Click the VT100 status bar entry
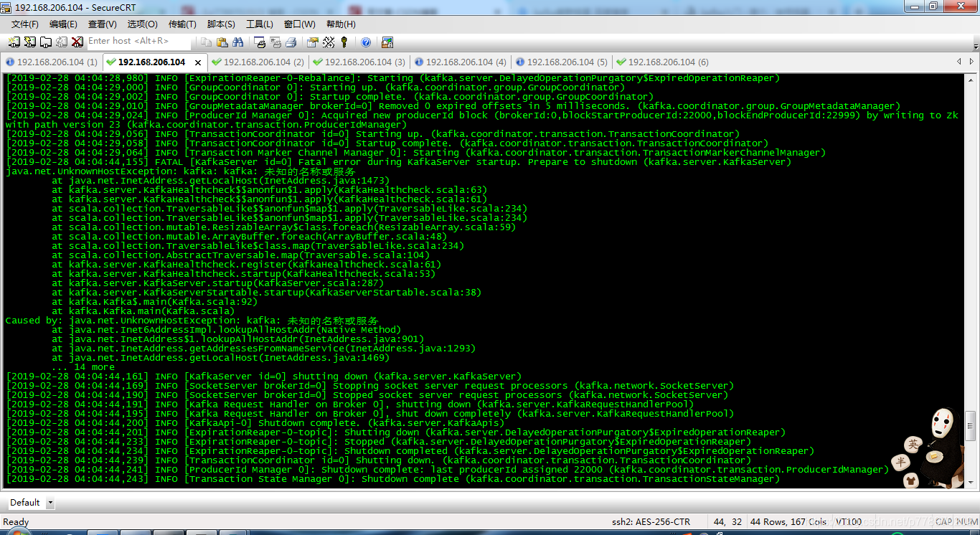Screen dimensions: 980x535 (849, 521)
